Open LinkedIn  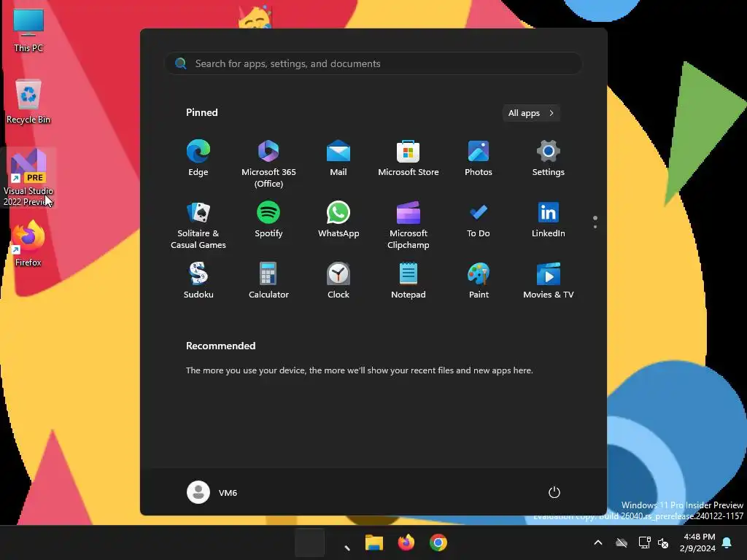point(549,220)
